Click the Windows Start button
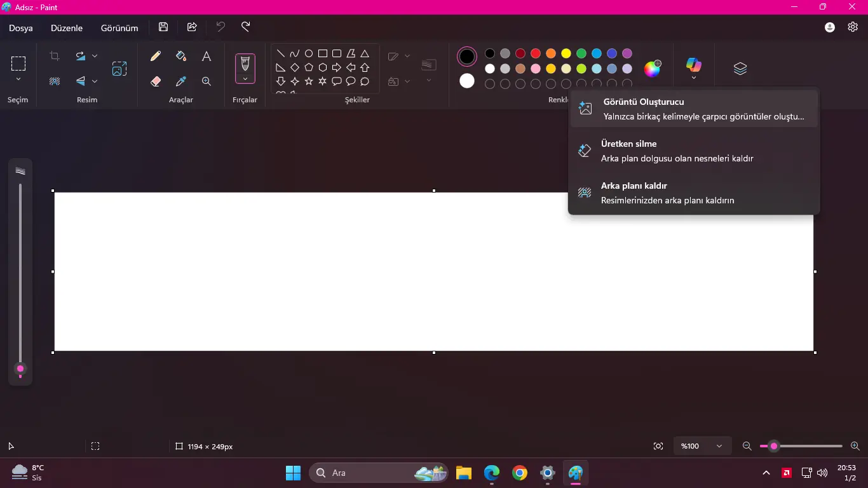The width and height of the screenshot is (868, 488). pos(293,473)
